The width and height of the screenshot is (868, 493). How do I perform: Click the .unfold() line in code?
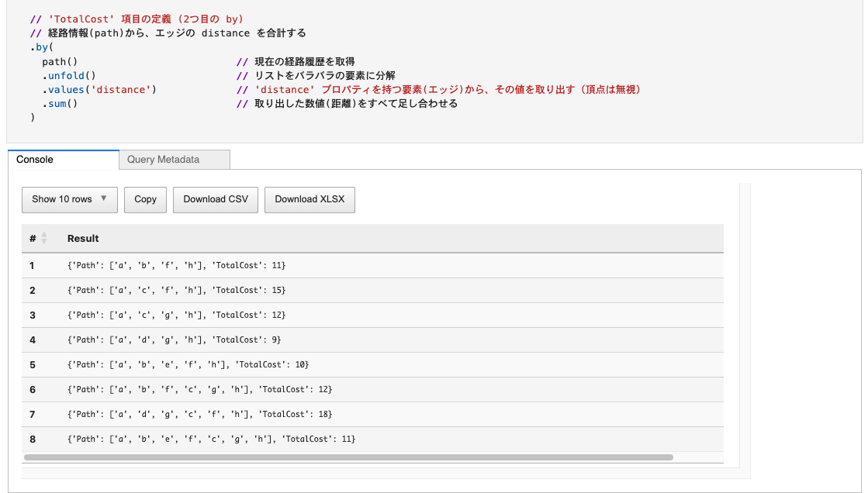(69, 76)
